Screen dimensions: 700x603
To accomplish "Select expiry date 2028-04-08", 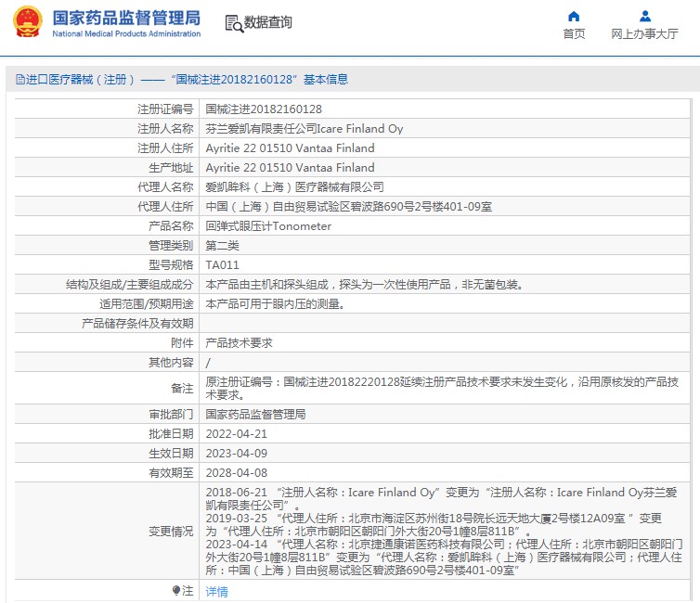I will tap(236, 473).
